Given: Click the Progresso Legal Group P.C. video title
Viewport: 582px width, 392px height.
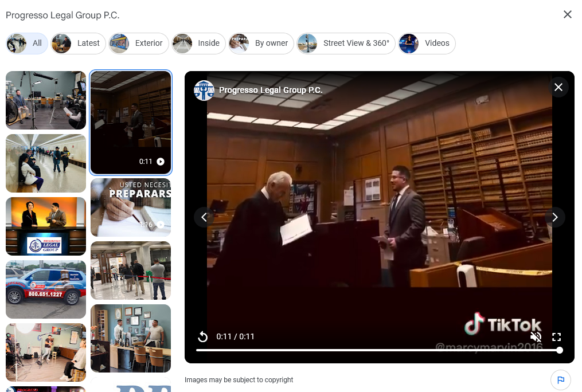Looking at the screenshot, I should pos(271,91).
